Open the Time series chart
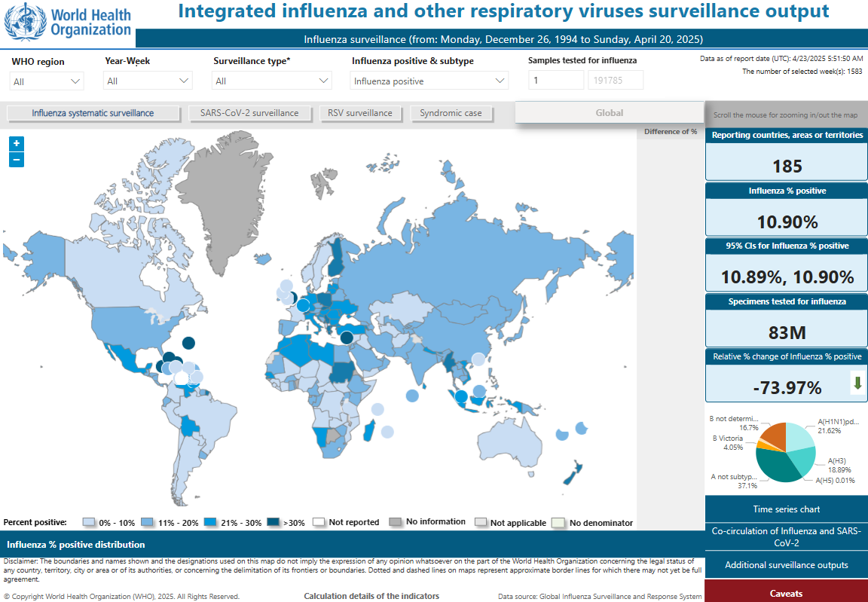 pyautogui.click(x=787, y=509)
